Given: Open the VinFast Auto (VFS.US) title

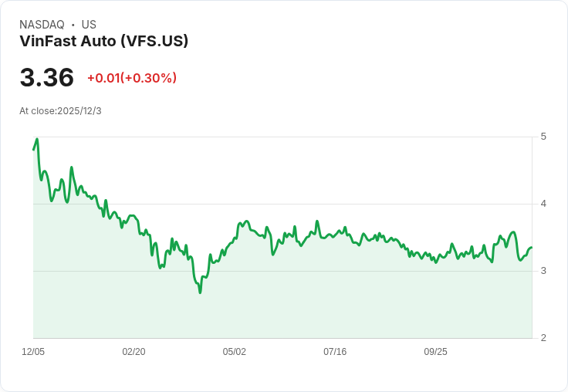Looking at the screenshot, I should [x=103, y=42].
